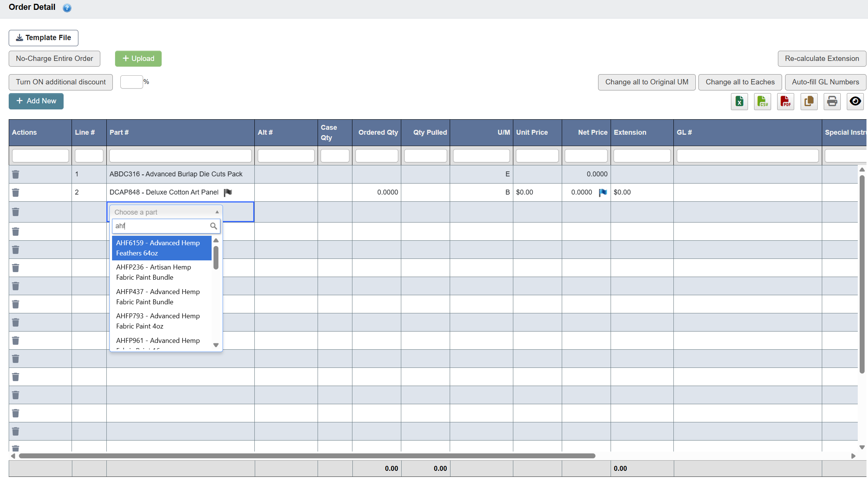Click the Add New button

click(36, 101)
